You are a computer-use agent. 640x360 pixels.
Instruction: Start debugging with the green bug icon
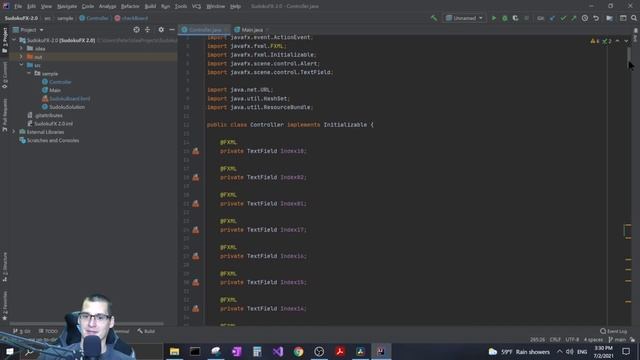pyautogui.click(x=504, y=18)
